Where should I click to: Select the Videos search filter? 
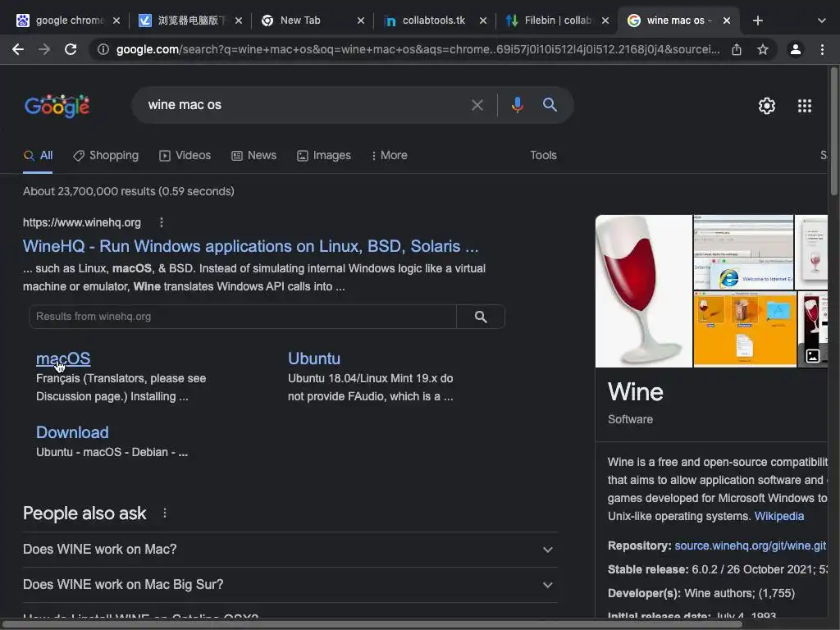point(185,155)
